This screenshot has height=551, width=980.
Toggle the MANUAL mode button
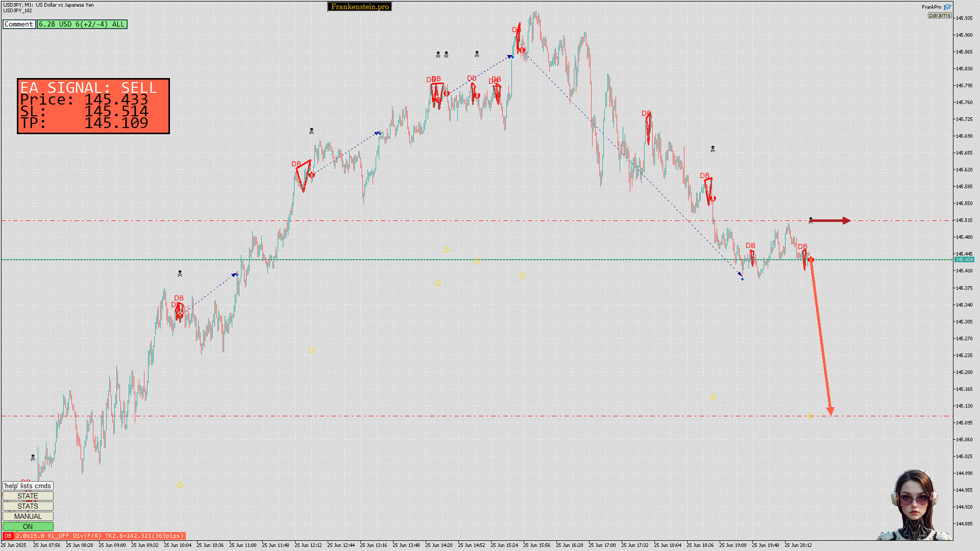[x=28, y=516]
